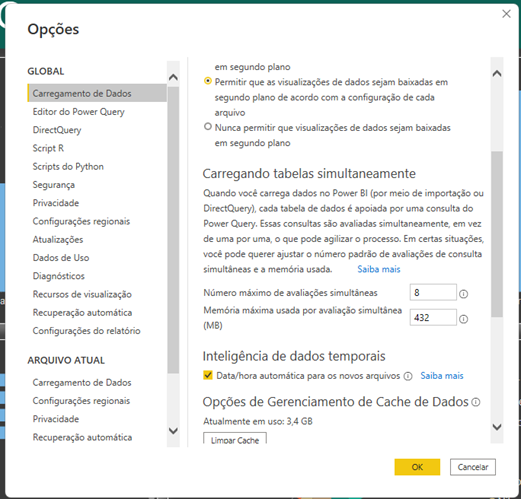Click the content pane vertical scrollbar thumb

497,234
